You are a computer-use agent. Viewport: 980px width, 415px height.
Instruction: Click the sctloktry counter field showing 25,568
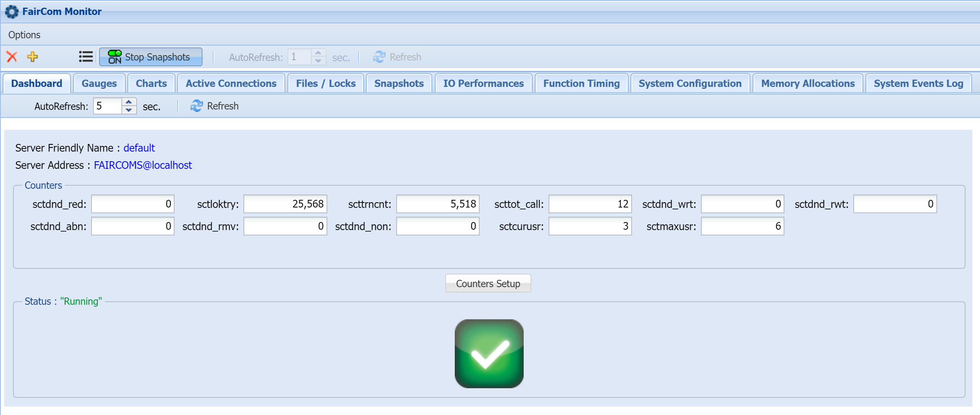point(285,204)
